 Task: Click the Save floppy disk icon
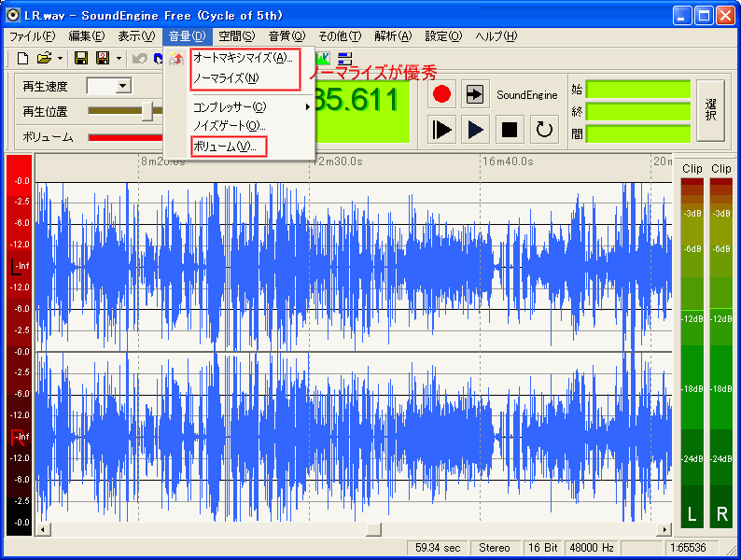(x=81, y=59)
